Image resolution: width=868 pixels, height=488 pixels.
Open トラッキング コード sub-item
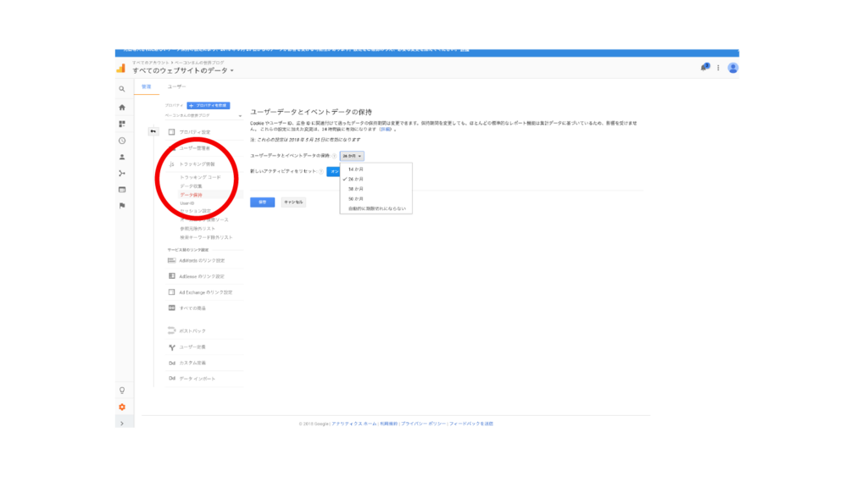(200, 178)
